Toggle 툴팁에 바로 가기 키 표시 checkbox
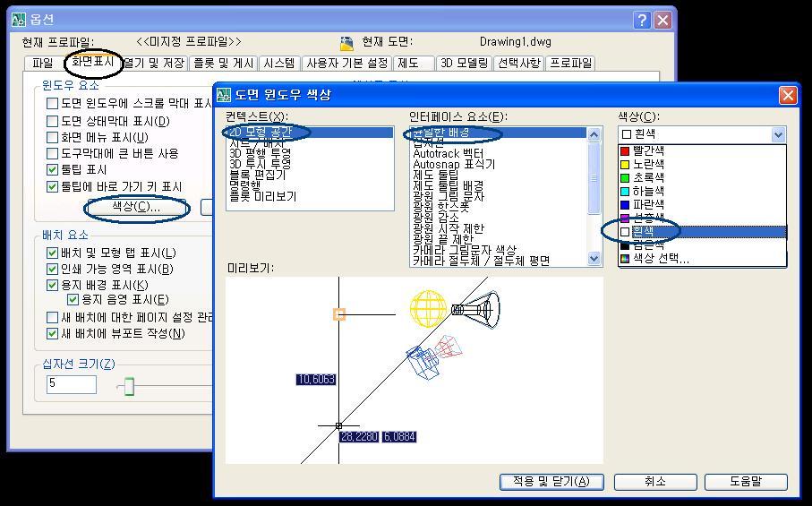The image size is (812, 506). pyautogui.click(x=52, y=186)
